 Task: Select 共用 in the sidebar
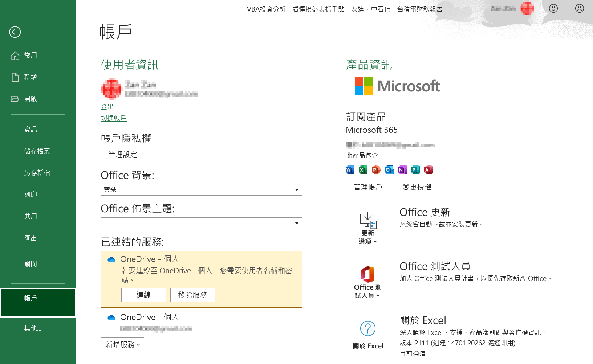click(31, 217)
